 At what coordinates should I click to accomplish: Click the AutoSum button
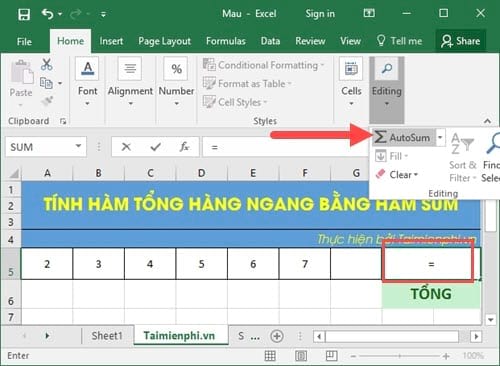pos(404,137)
